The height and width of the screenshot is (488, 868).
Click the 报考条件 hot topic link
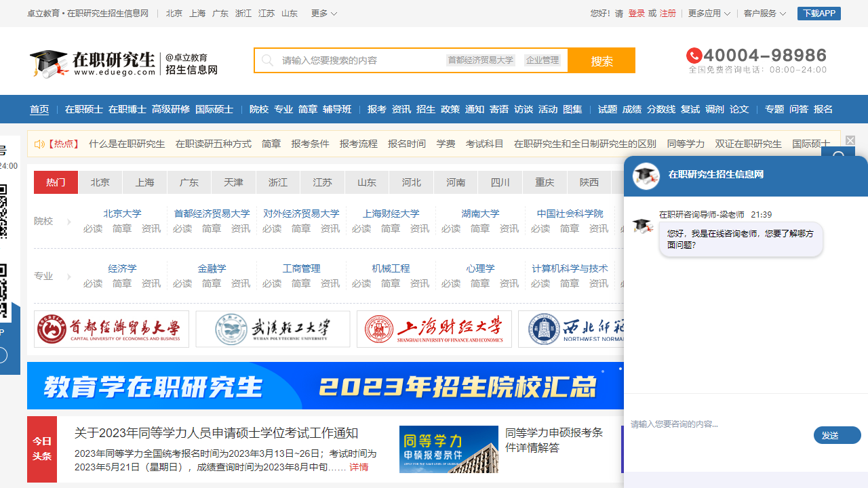click(311, 144)
